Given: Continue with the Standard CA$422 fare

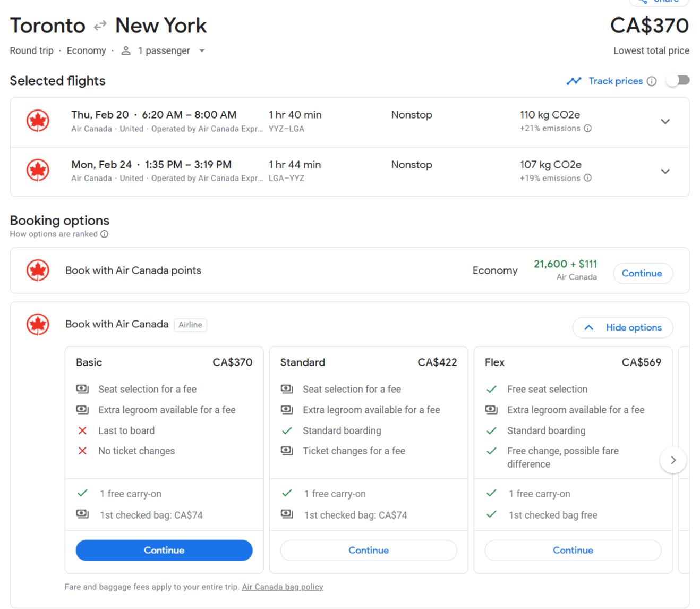Looking at the screenshot, I should click(369, 550).
